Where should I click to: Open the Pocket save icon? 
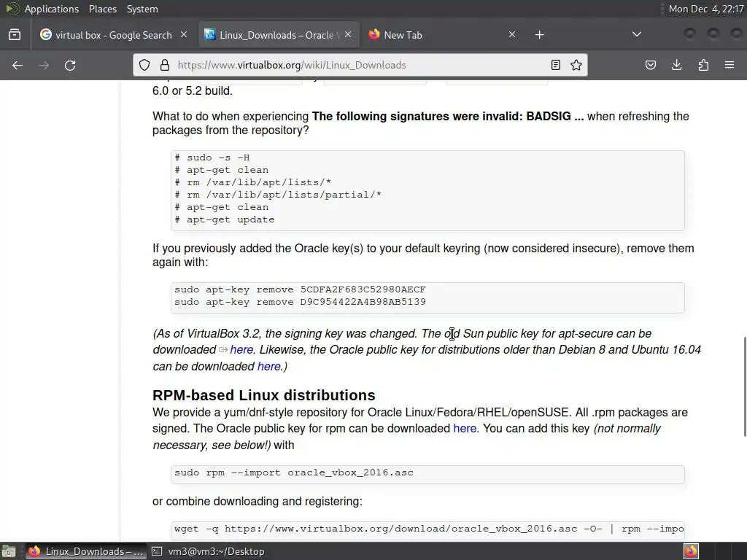tap(651, 65)
